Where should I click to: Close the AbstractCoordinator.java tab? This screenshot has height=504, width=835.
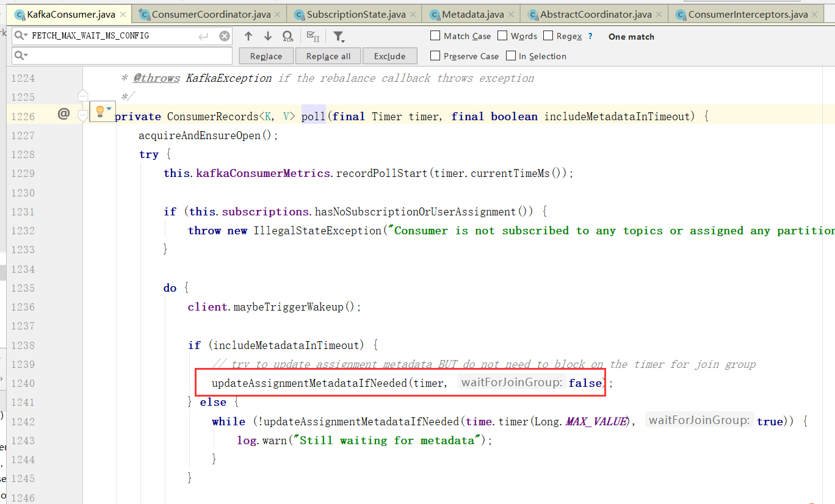click(659, 15)
